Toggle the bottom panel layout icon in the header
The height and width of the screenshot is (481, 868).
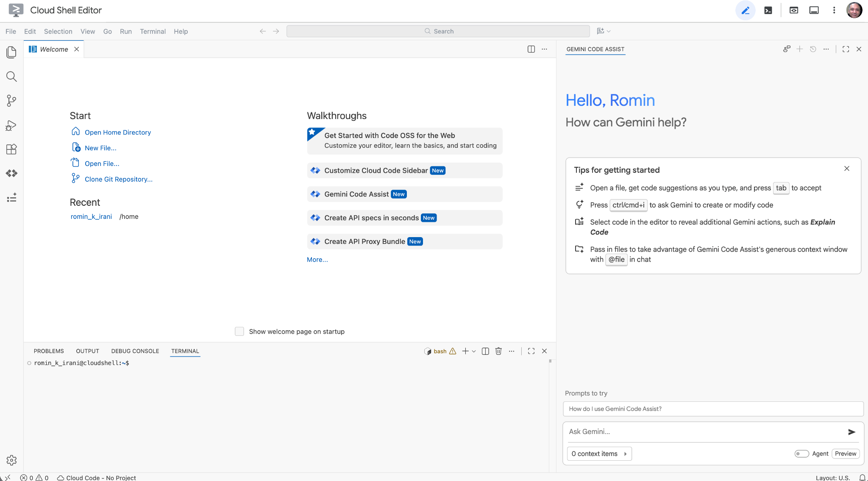click(x=814, y=11)
